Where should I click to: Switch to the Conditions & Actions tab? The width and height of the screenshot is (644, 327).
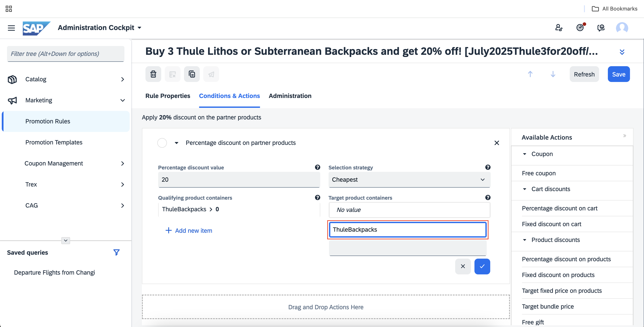pyautogui.click(x=229, y=96)
